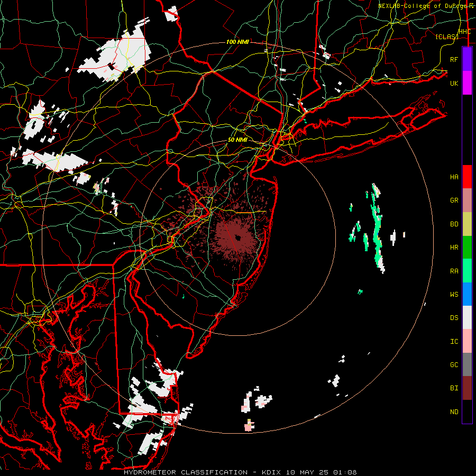Screen dimensions: 476x476
Task: Click the 'HHC' product code text
Action: pos(464,32)
